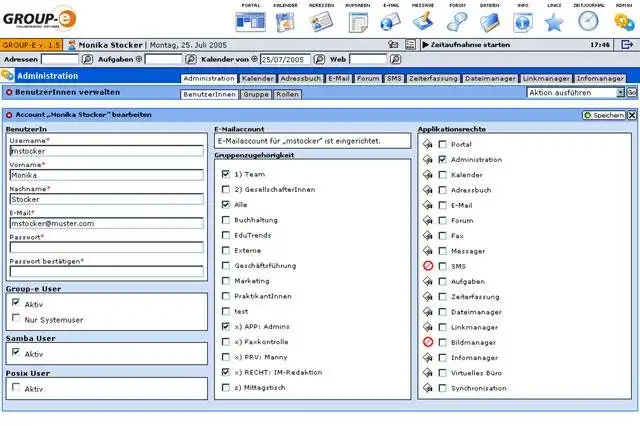640x426 pixels.
Task: Open the Info module icon
Action: pyautogui.click(x=522, y=22)
